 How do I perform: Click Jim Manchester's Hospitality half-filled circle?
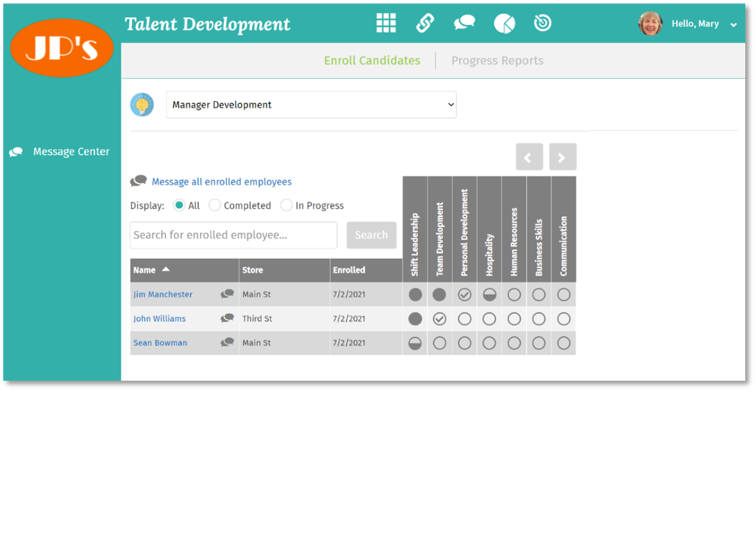click(489, 295)
